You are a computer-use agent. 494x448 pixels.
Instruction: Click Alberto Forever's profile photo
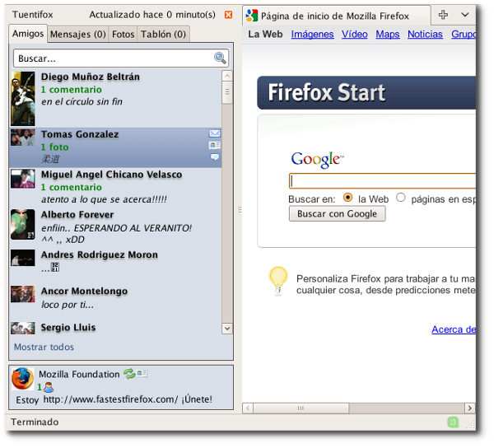pos(23,224)
